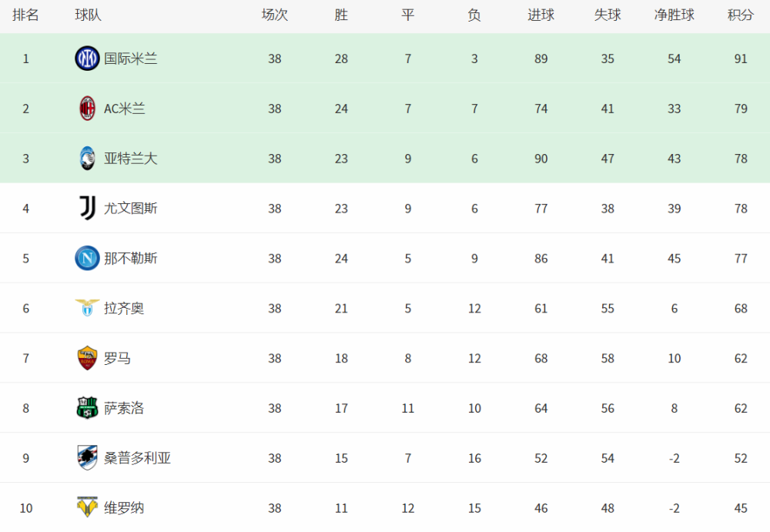Click the Sassuolo green badge
This screenshot has width=770, height=532.
pyautogui.click(x=88, y=408)
